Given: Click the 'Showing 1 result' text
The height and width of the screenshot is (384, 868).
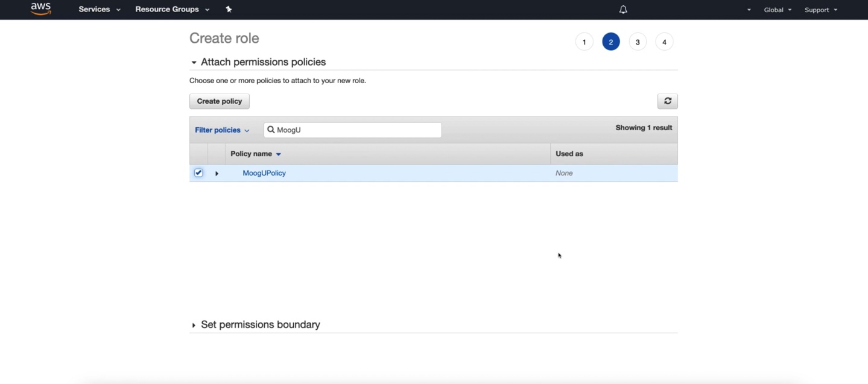Looking at the screenshot, I should (644, 128).
